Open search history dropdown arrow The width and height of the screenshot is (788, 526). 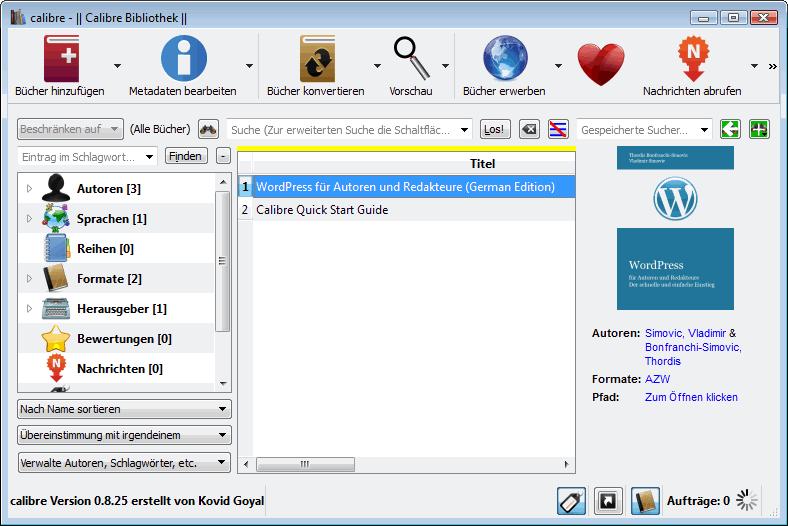coord(464,130)
